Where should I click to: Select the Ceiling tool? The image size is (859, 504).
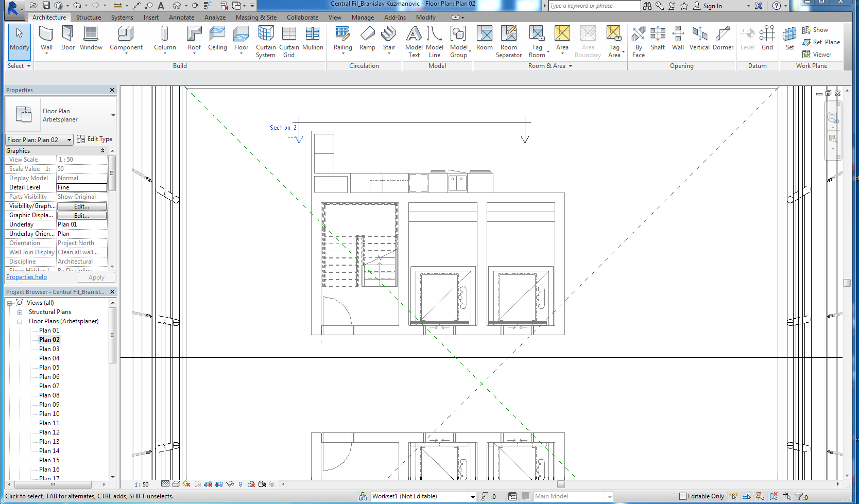pos(217,39)
